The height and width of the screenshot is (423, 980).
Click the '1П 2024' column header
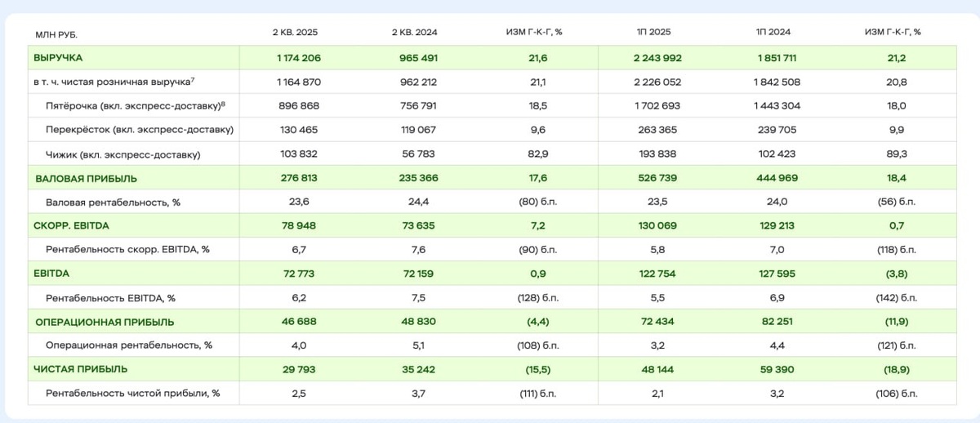(x=773, y=32)
